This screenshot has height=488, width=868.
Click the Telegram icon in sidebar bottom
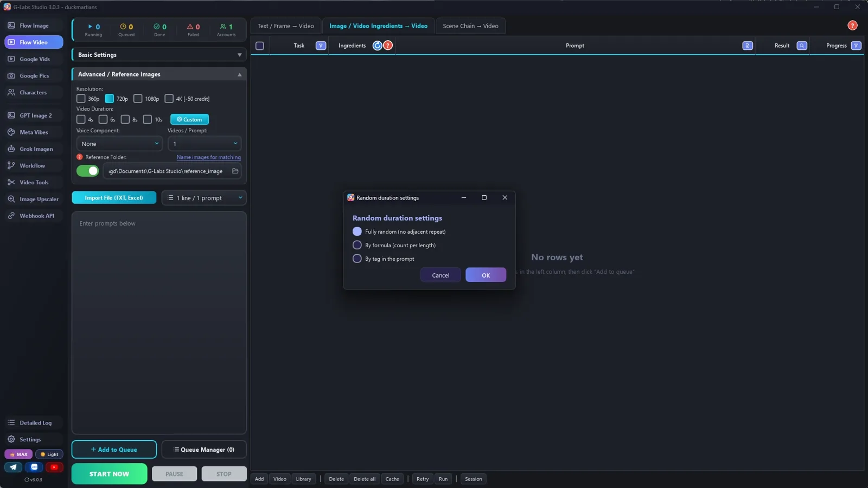point(13,467)
